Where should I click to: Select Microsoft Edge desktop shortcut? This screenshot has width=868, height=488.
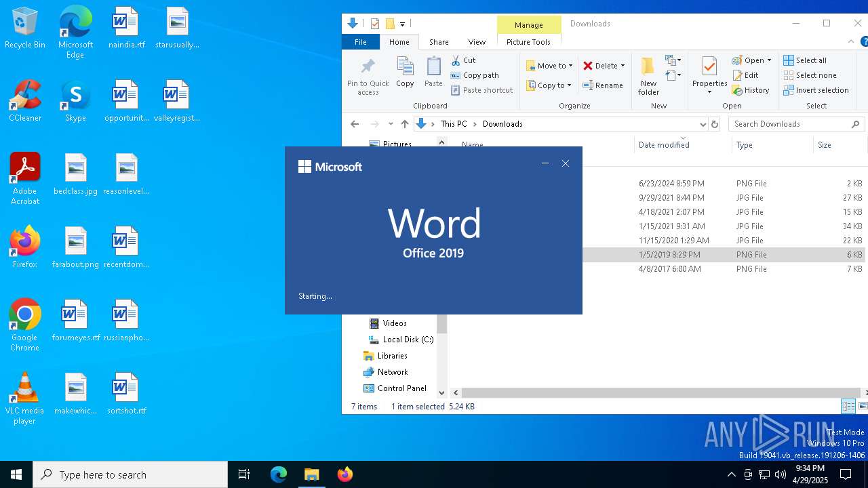coord(75,33)
